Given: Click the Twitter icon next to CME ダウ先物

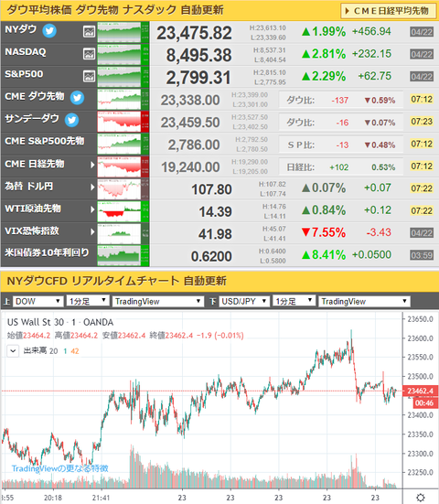Looking at the screenshot, I should pos(77,98).
